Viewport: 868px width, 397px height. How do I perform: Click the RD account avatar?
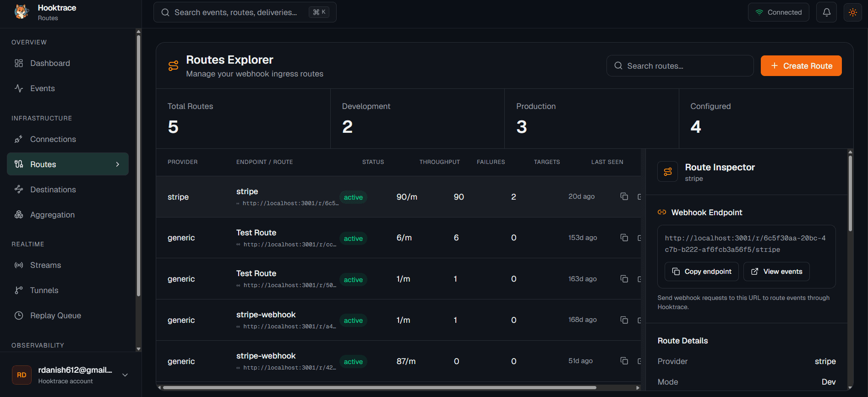pyautogui.click(x=22, y=375)
